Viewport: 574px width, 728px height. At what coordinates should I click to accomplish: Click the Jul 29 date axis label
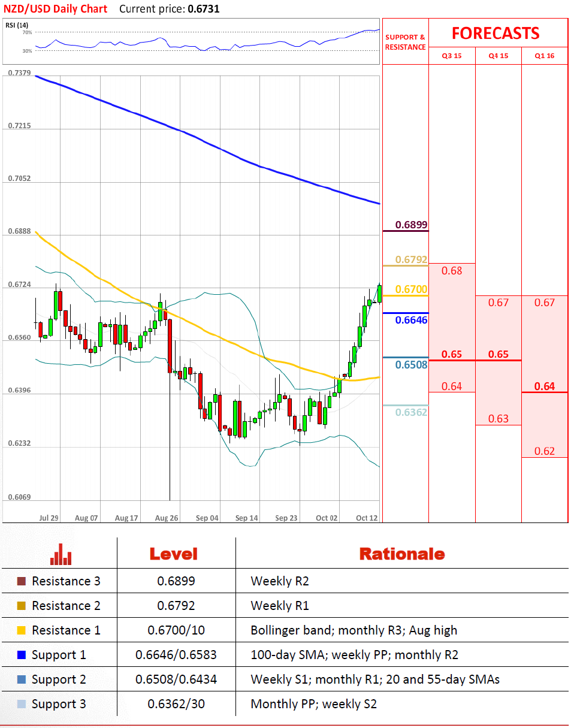(x=50, y=518)
